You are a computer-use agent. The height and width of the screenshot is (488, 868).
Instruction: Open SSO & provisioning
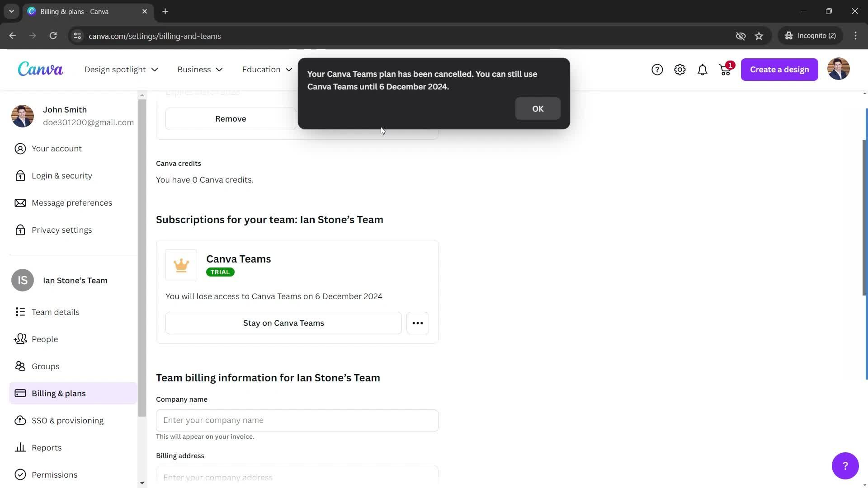tap(73, 421)
